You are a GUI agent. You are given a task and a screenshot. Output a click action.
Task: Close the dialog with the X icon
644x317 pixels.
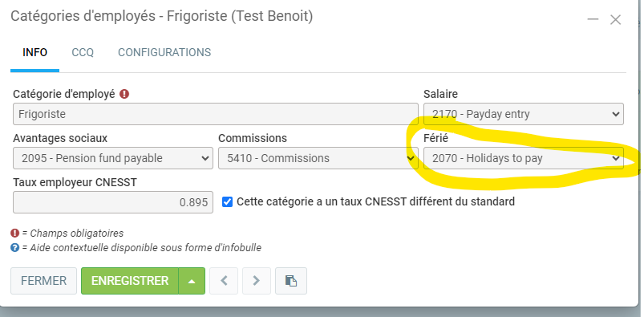pos(615,19)
